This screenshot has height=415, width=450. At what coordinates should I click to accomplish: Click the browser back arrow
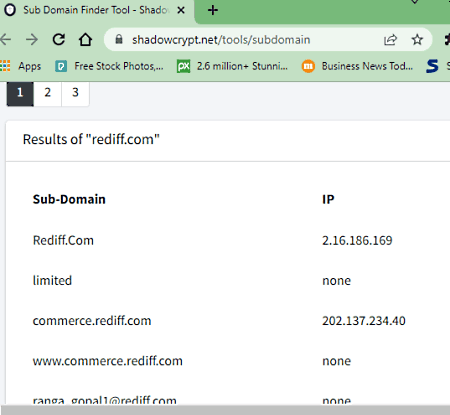click(x=5, y=40)
